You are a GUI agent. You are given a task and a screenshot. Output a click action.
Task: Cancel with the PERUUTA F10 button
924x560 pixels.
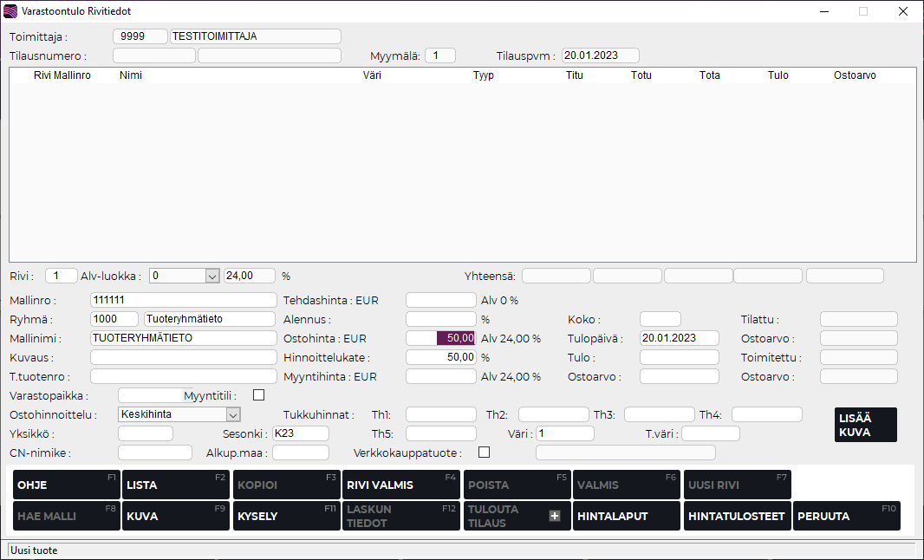pyautogui.click(x=846, y=516)
